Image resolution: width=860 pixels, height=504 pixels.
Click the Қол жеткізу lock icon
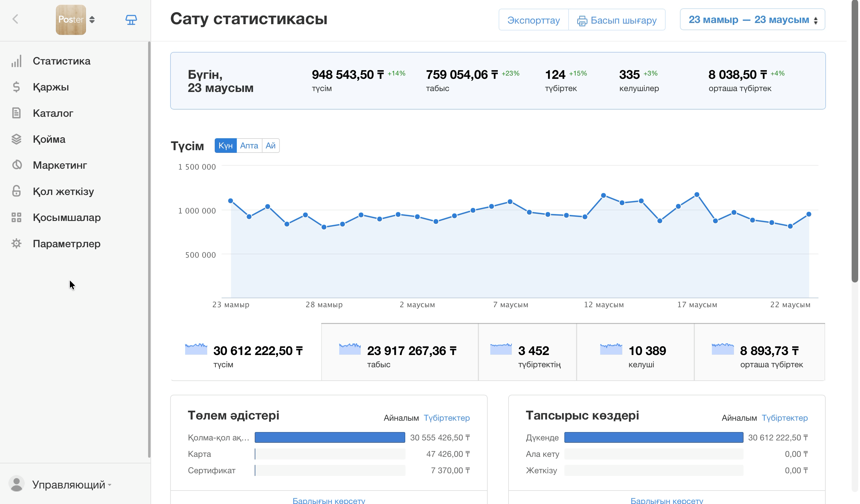(16, 191)
